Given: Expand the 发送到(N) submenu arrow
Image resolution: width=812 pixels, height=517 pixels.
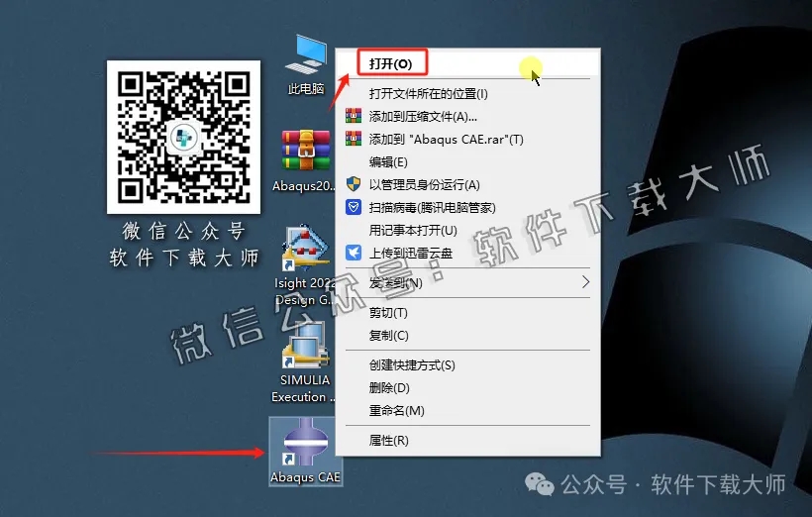Looking at the screenshot, I should point(585,282).
